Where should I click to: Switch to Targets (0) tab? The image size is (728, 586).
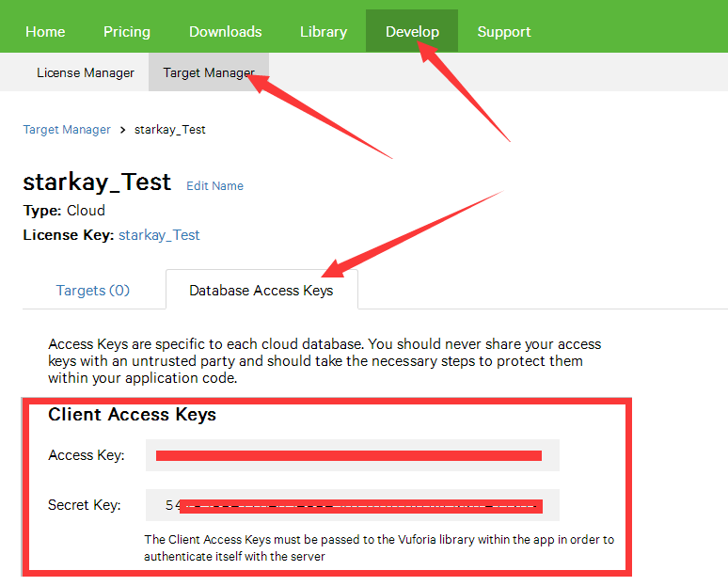(93, 291)
